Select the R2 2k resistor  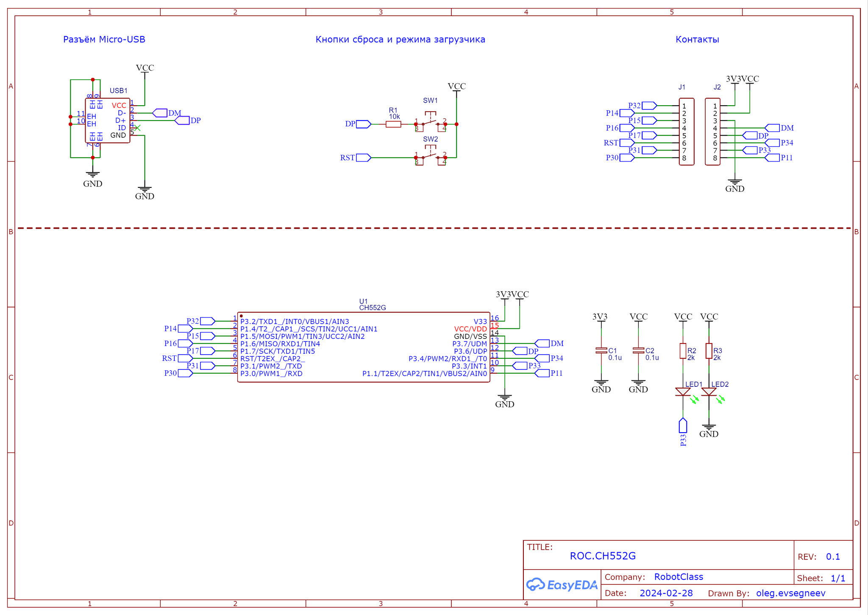click(683, 351)
